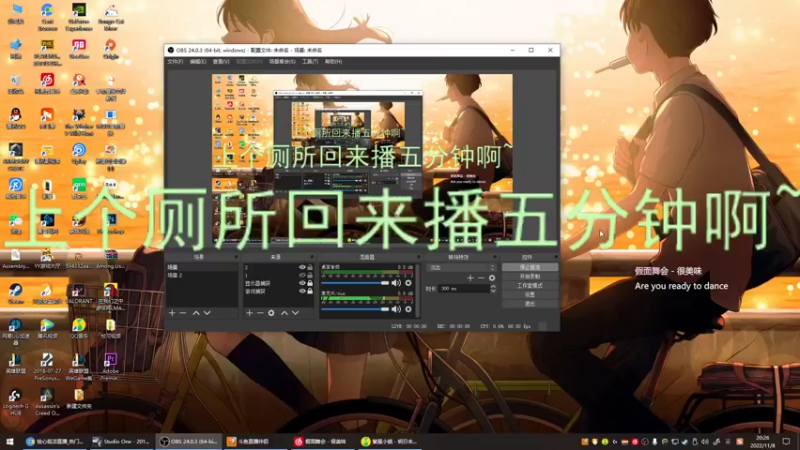Switch to Studio One in taskbar
This screenshot has height=450, width=800.
pyautogui.click(x=121, y=441)
